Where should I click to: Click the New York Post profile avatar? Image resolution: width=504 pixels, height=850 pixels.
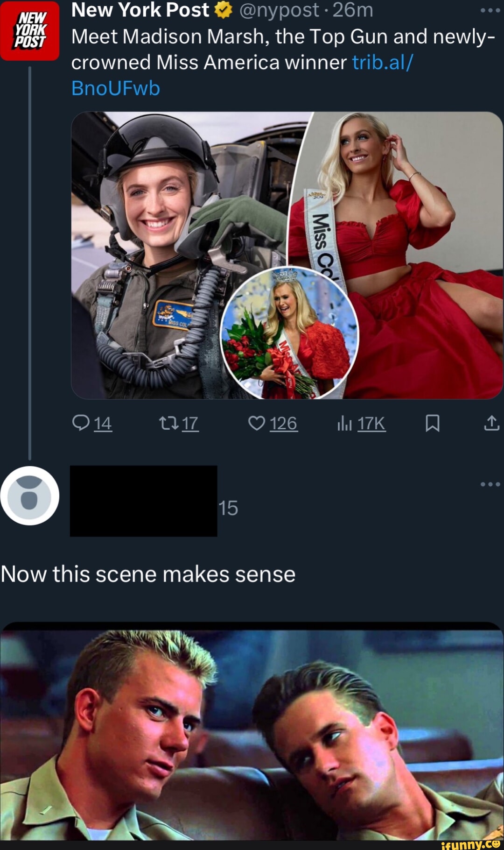point(29,31)
